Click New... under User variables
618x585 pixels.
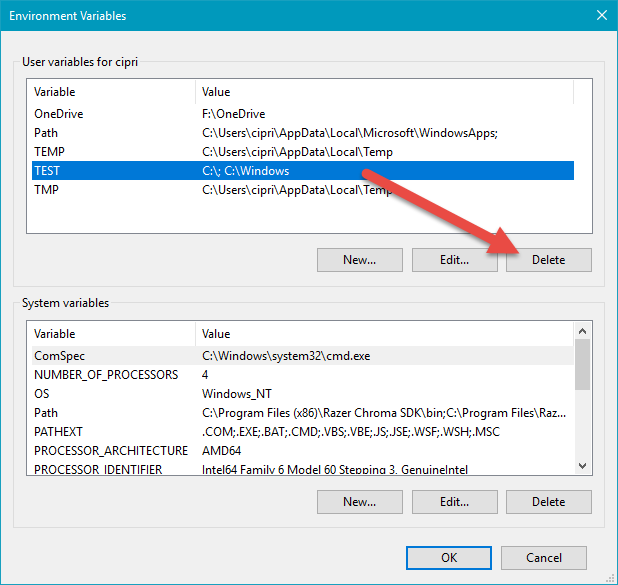pyautogui.click(x=359, y=260)
